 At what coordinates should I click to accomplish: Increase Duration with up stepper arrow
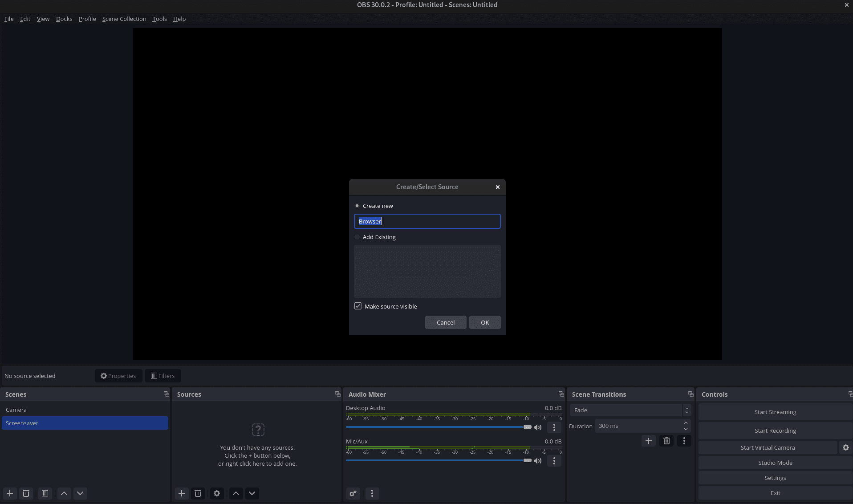point(686,423)
